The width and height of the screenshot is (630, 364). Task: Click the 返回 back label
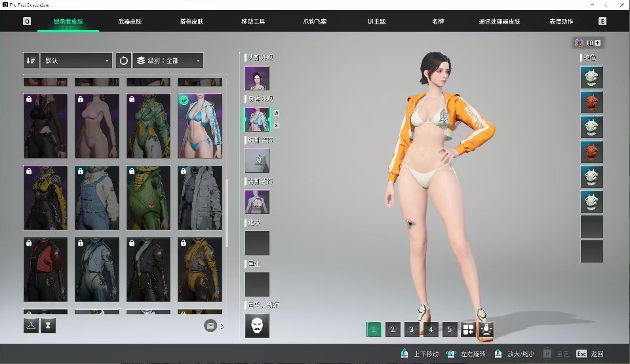[x=597, y=354]
